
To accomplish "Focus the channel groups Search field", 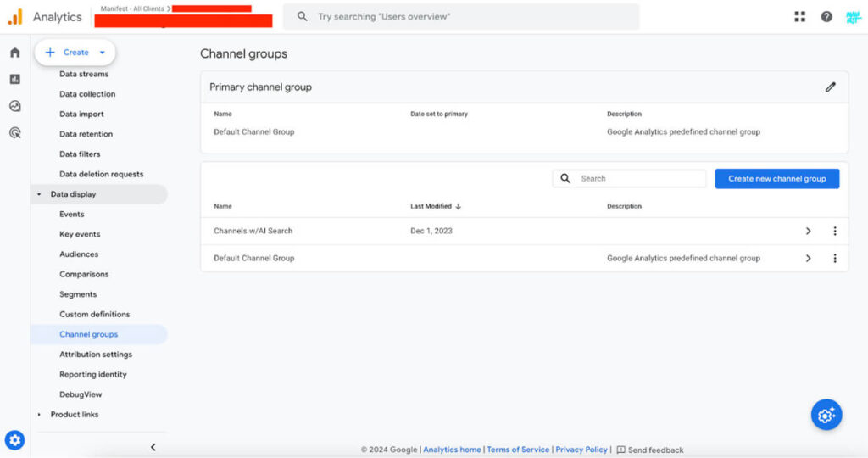I will pyautogui.click(x=629, y=178).
